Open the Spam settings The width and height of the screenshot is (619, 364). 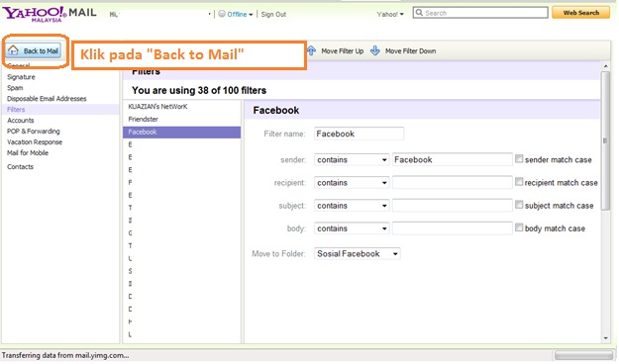pos(15,88)
